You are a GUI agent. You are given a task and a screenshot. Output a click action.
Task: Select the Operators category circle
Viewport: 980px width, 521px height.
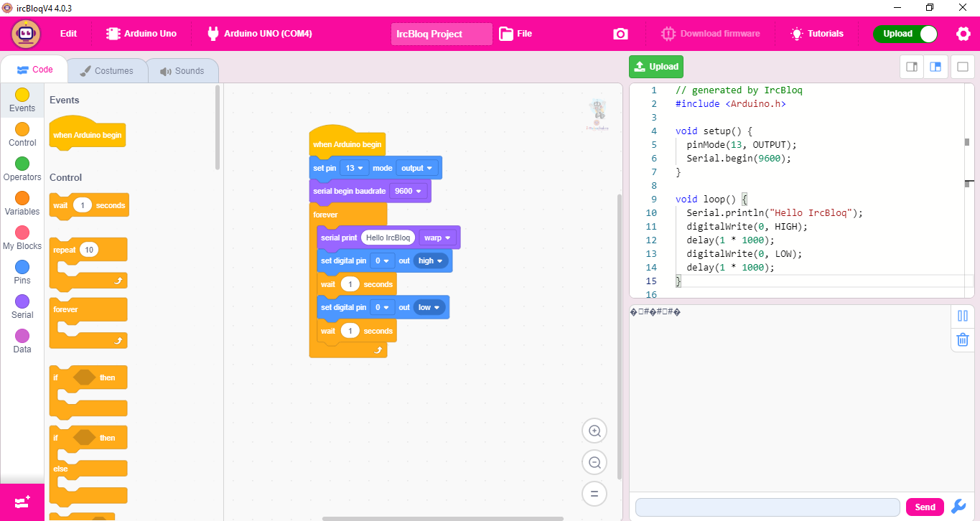click(x=22, y=164)
